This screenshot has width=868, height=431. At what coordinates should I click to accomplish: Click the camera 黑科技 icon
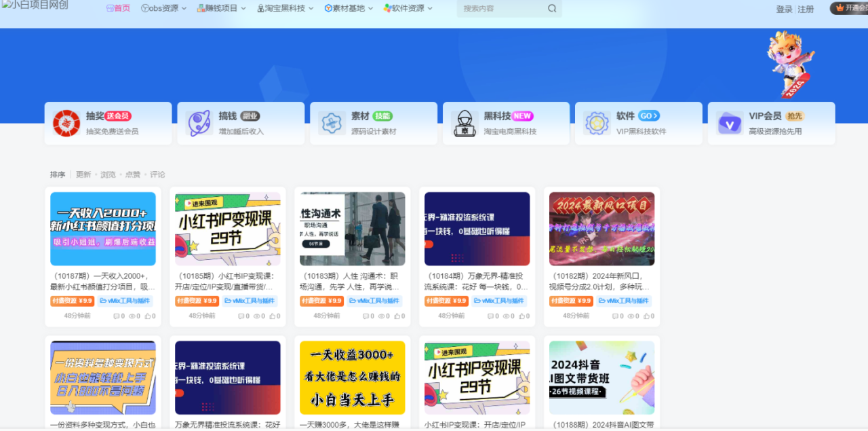(x=465, y=123)
